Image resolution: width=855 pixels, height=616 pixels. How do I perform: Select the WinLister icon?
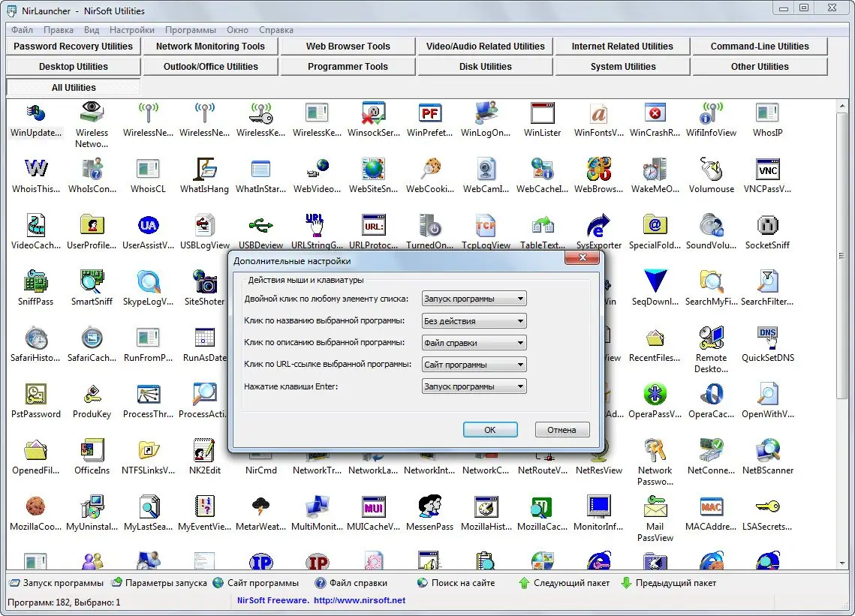pos(542,113)
